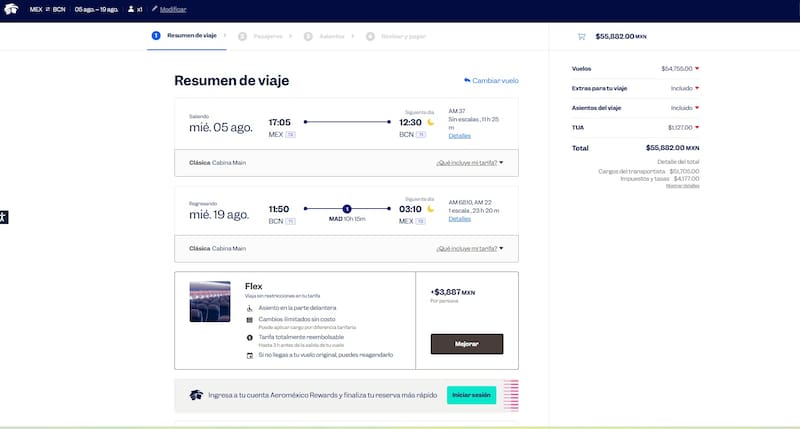This screenshot has width=800, height=429.
Task: Select the Resumen de viaje step
Action: (x=186, y=36)
